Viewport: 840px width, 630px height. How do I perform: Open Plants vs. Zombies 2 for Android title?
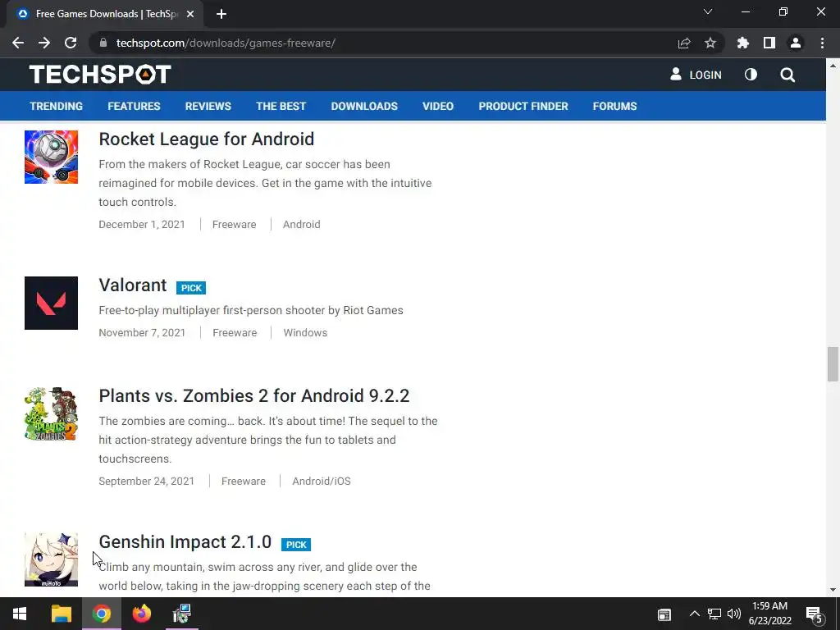pos(254,395)
